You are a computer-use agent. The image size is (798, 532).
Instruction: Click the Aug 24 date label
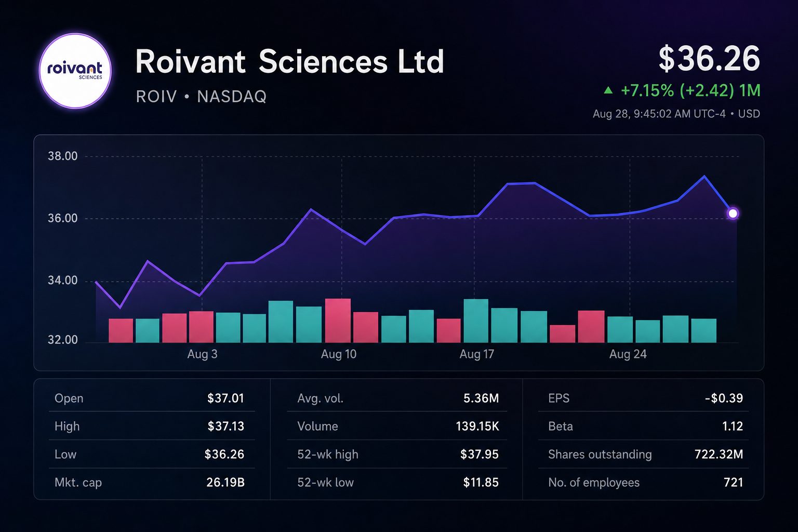pyautogui.click(x=628, y=354)
